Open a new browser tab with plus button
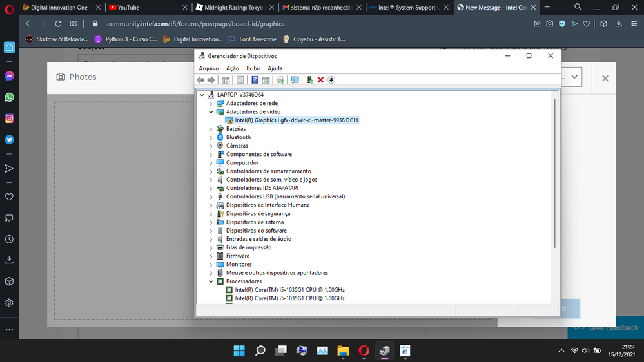The width and height of the screenshot is (644, 362). [x=547, y=7]
